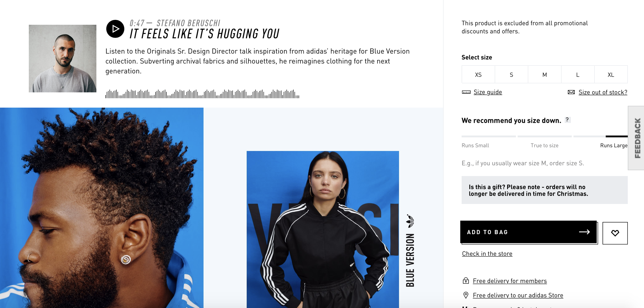Click the location pin icon for store delivery
Image resolution: width=644 pixels, height=308 pixels.
click(466, 295)
